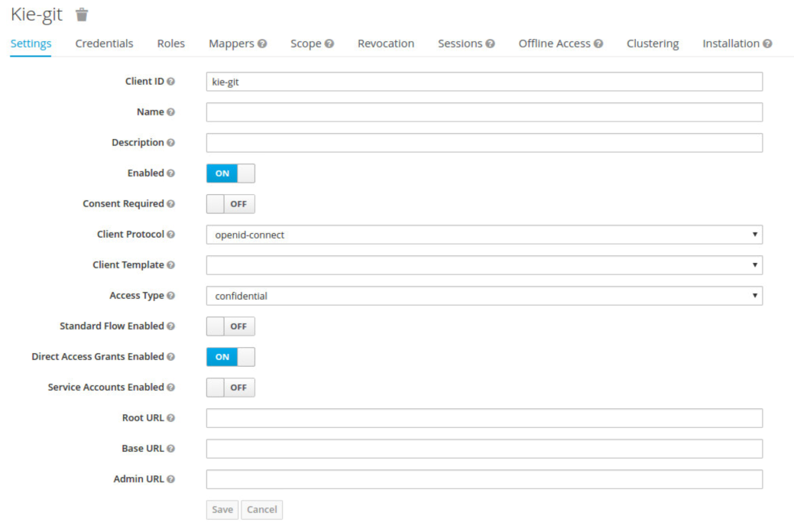Click into the Description input field
This screenshot has height=532, width=794.
484,143
